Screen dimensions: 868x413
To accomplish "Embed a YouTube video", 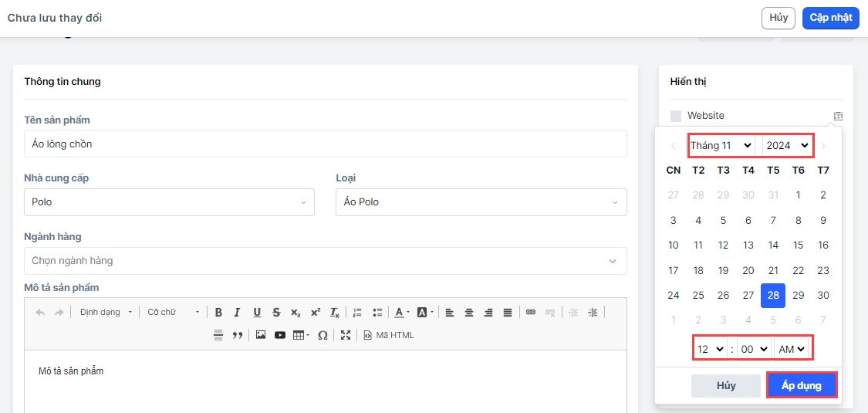I will tap(280, 335).
